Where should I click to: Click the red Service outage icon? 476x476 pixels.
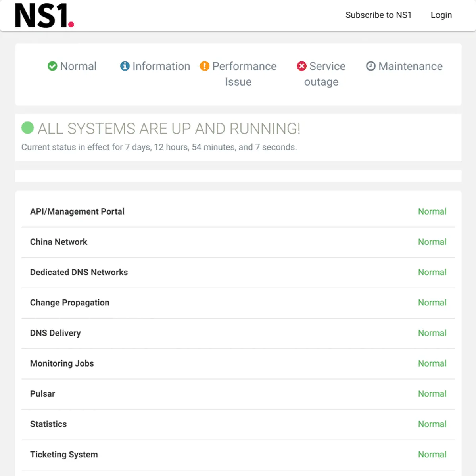(302, 66)
